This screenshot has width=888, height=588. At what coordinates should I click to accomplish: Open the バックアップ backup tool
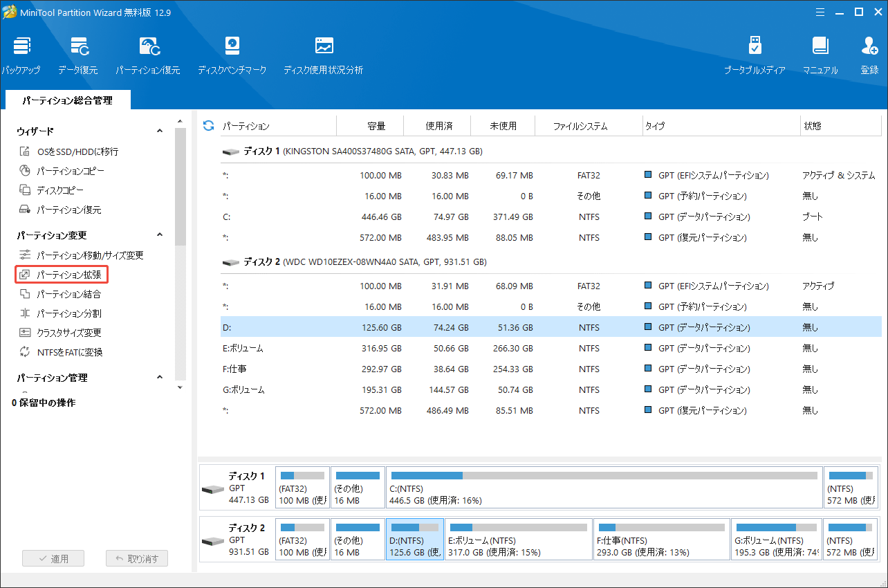(21, 55)
